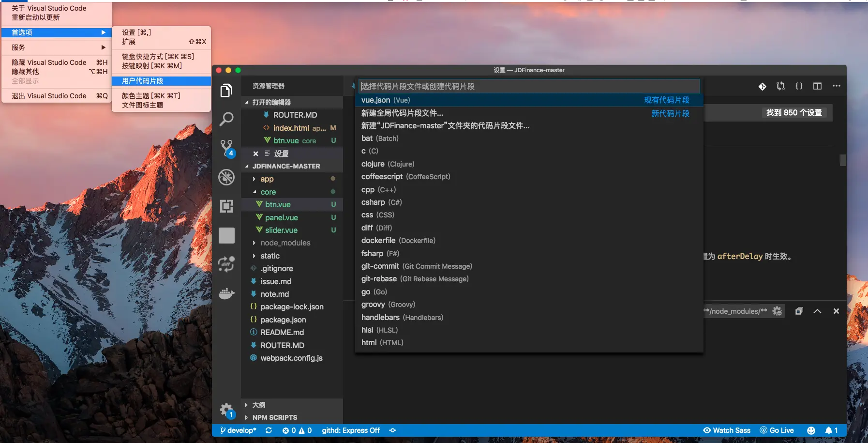Select the cpp (C++) snippet entry

[529, 190]
